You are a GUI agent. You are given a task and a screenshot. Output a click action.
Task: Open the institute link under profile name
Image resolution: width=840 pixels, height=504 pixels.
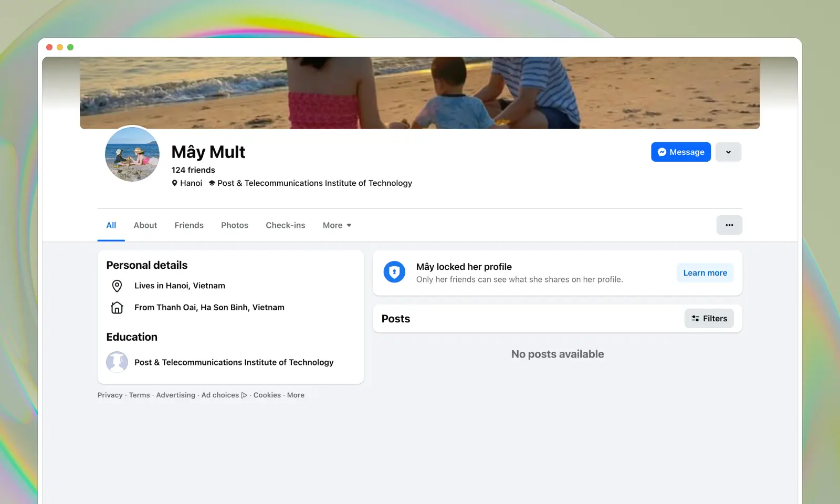point(314,183)
